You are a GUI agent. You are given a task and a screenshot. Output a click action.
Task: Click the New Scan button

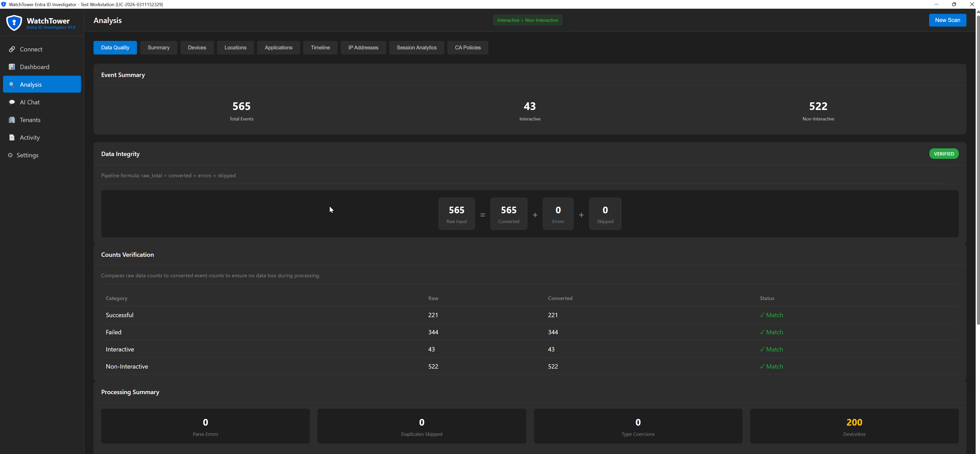coord(948,20)
